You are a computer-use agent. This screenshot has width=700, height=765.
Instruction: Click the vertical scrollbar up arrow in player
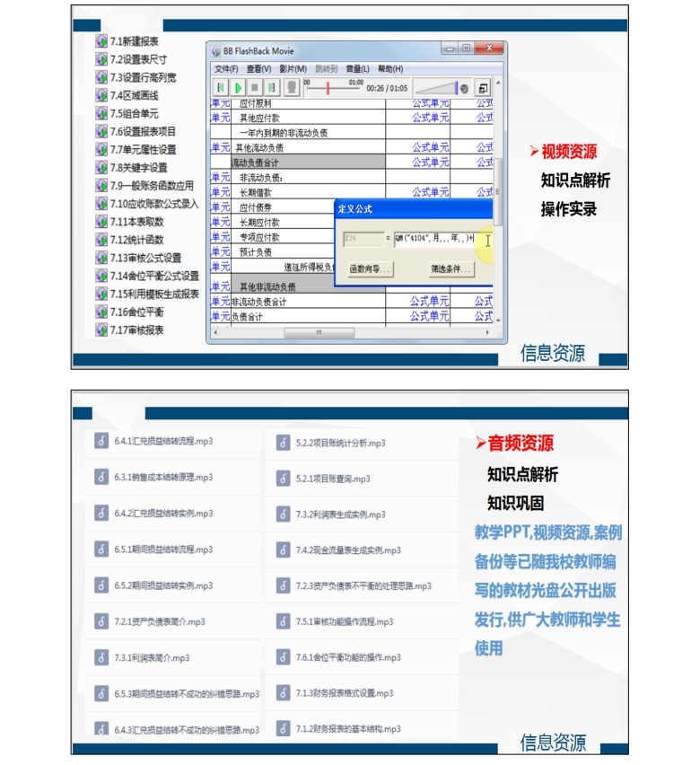pyautogui.click(x=497, y=83)
